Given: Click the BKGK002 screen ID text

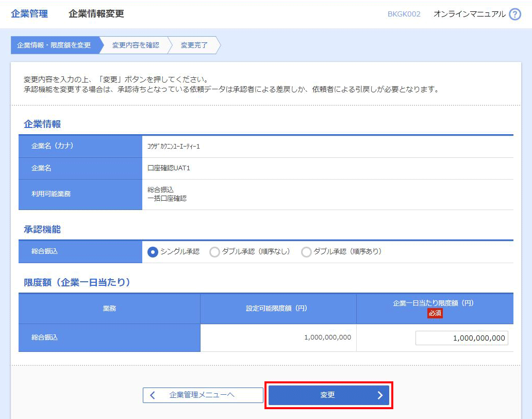Looking at the screenshot, I should [404, 14].
